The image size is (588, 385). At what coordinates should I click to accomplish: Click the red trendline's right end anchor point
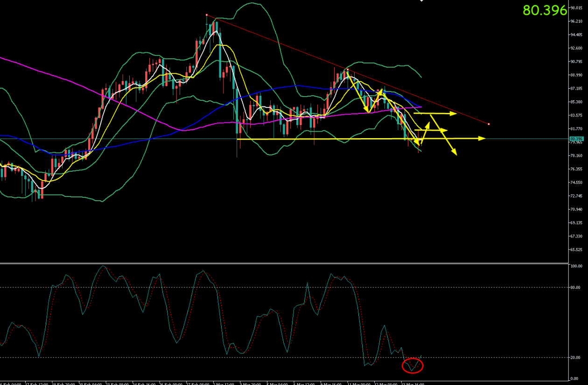click(x=489, y=124)
